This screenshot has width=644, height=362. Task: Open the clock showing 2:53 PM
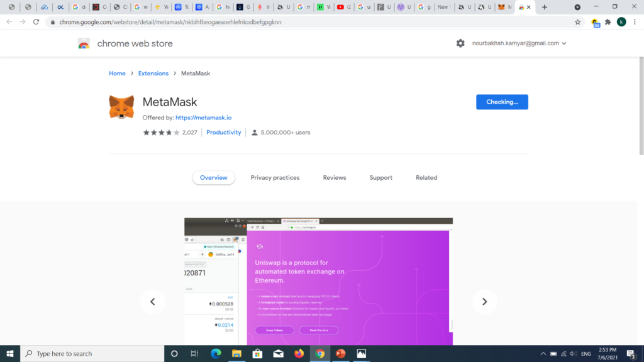click(x=608, y=354)
